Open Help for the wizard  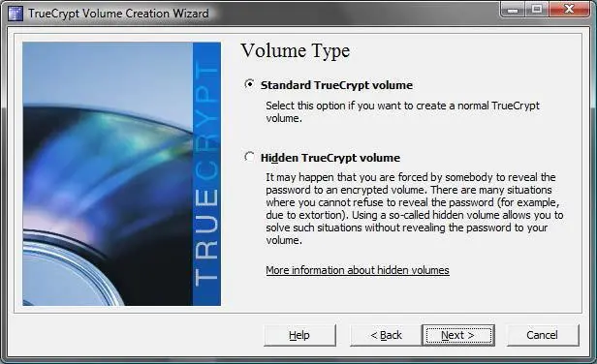point(299,335)
